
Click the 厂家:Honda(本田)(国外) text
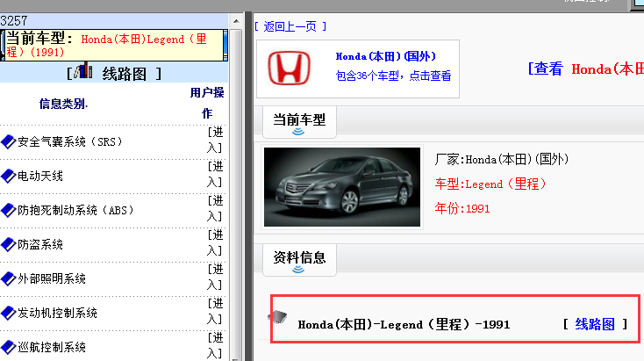(502, 159)
